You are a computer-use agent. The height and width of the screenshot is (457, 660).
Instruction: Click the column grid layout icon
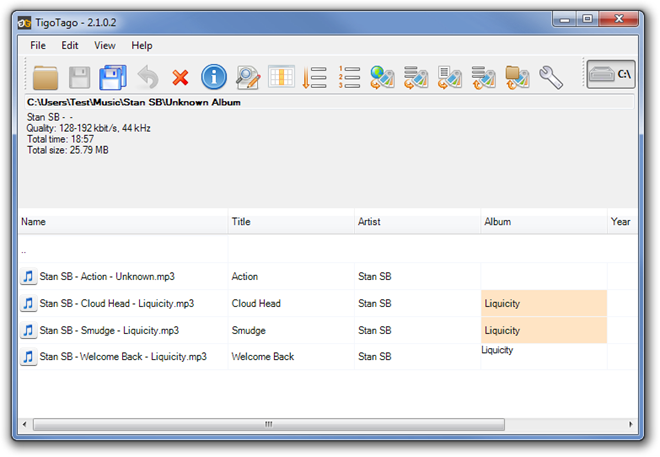pyautogui.click(x=281, y=77)
